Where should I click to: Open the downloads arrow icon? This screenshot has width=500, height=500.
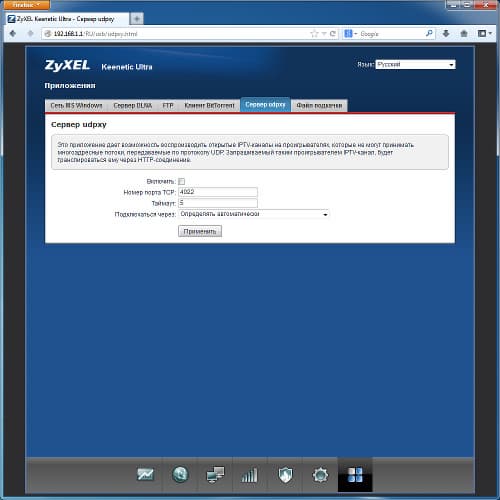pyautogui.click(x=446, y=33)
